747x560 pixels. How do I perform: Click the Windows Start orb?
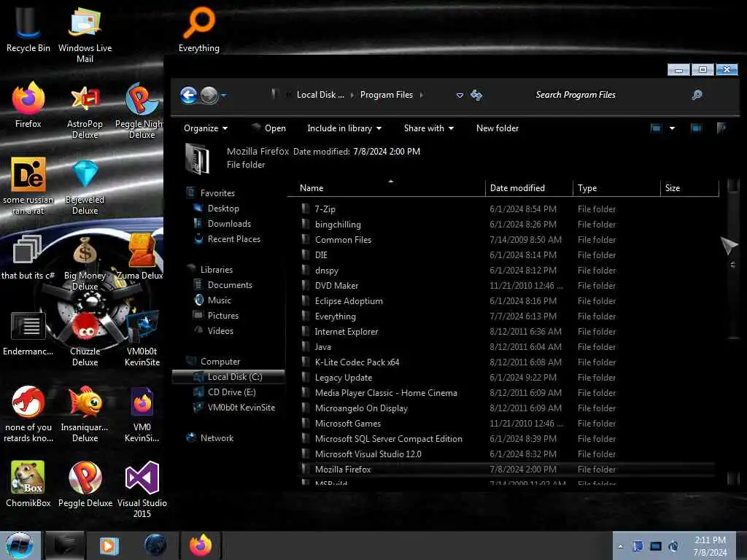(20, 545)
